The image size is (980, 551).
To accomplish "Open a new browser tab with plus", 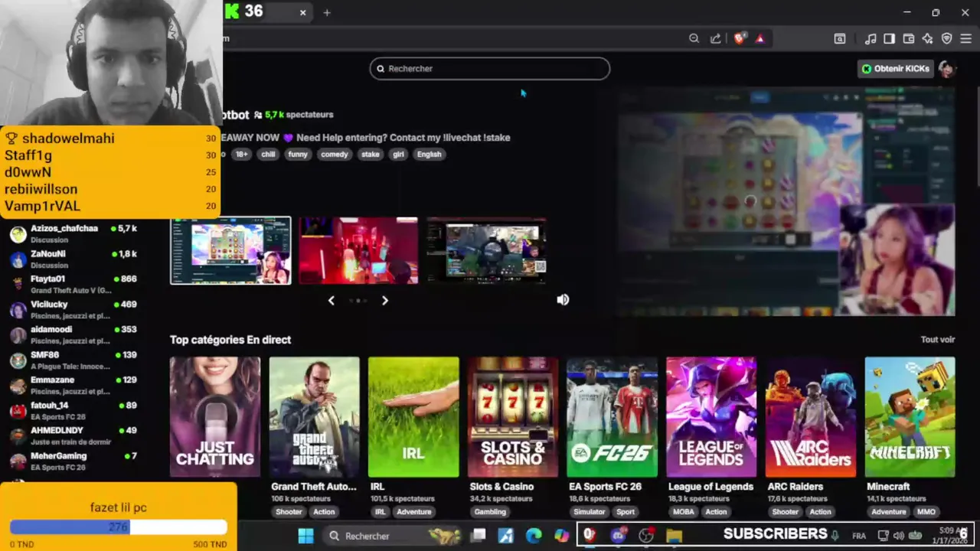I will click(327, 12).
